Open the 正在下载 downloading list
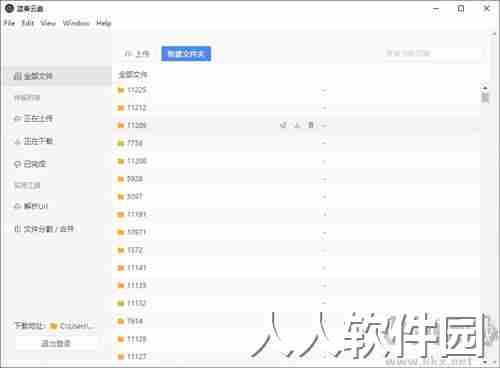The width and height of the screenshot is (500, 368). pyautogui.click(x=38, y=141)
